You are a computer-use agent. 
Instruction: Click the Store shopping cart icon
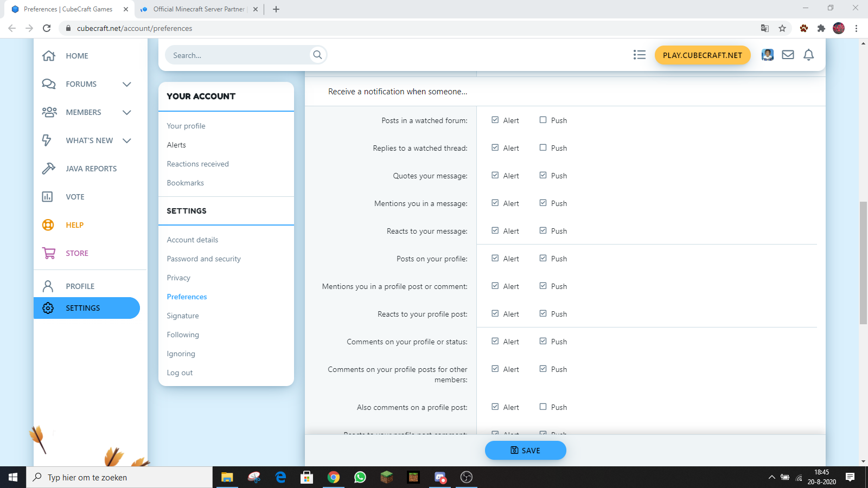[49, 253]
